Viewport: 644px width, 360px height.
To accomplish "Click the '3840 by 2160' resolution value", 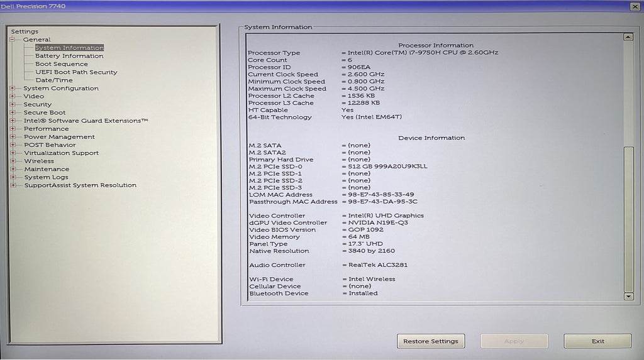I will tap(372, 251).
